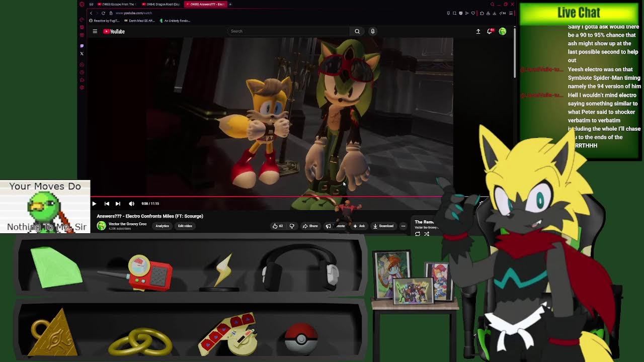Open Vector the Groovy Croc channel
Image resolution: width=644 pixels, height=362 pixels.
pyautogui.click(x=128, y=224)
